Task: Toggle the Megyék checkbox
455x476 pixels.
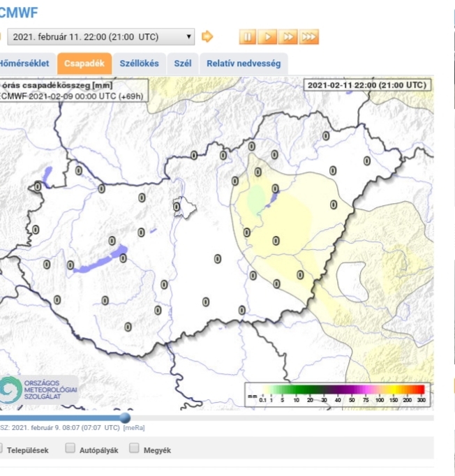Action: pos(134,449)
